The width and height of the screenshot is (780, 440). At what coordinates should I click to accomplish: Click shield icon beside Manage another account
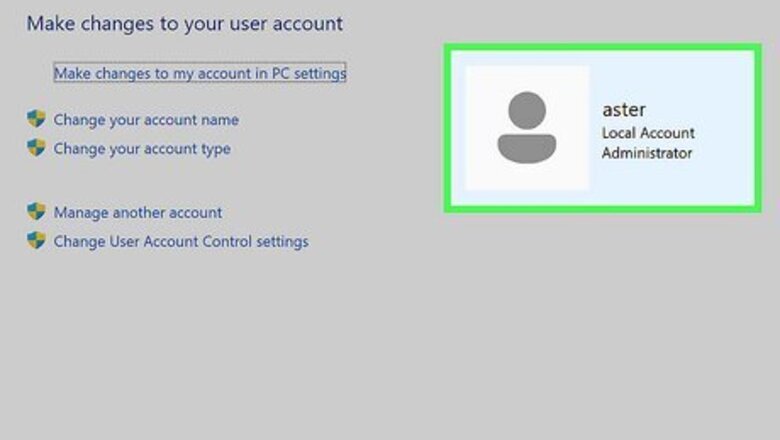pos(36,211)
